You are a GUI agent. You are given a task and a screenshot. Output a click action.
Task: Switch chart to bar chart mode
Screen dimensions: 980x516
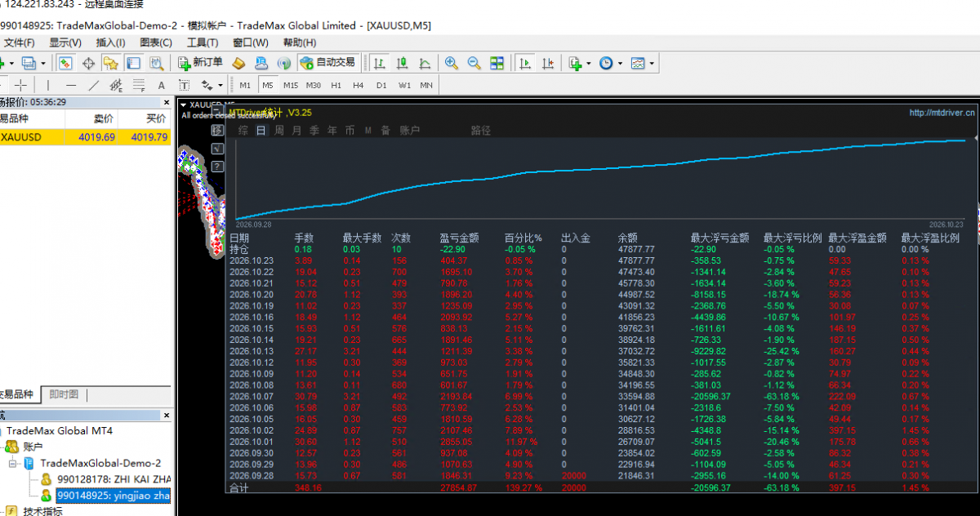(x=381, y=63)
